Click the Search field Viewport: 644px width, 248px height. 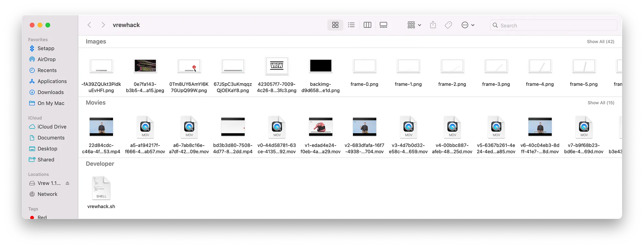click(554, 25)
